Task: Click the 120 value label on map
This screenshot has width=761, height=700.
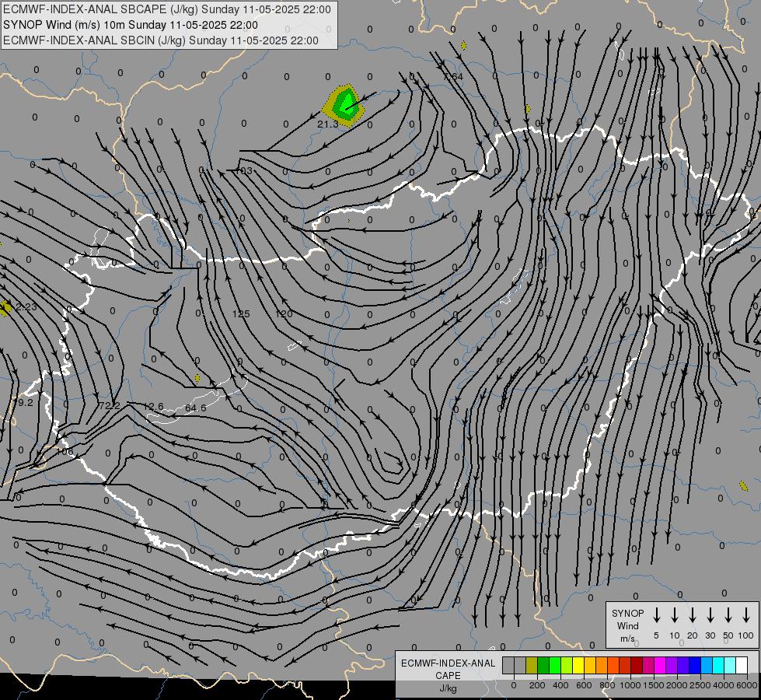Action: [x=284, y=313]
